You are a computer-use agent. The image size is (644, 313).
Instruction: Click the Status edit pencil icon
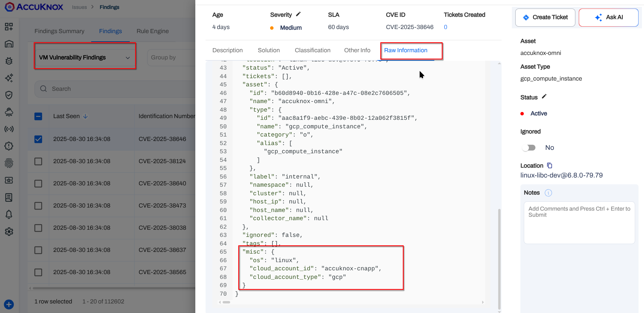pos(544,97)
